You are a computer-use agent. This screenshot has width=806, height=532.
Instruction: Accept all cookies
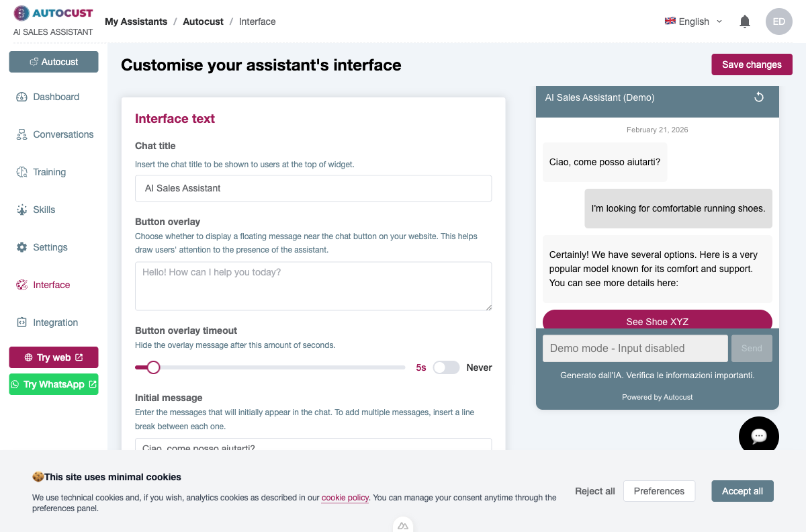pos(742,491)
